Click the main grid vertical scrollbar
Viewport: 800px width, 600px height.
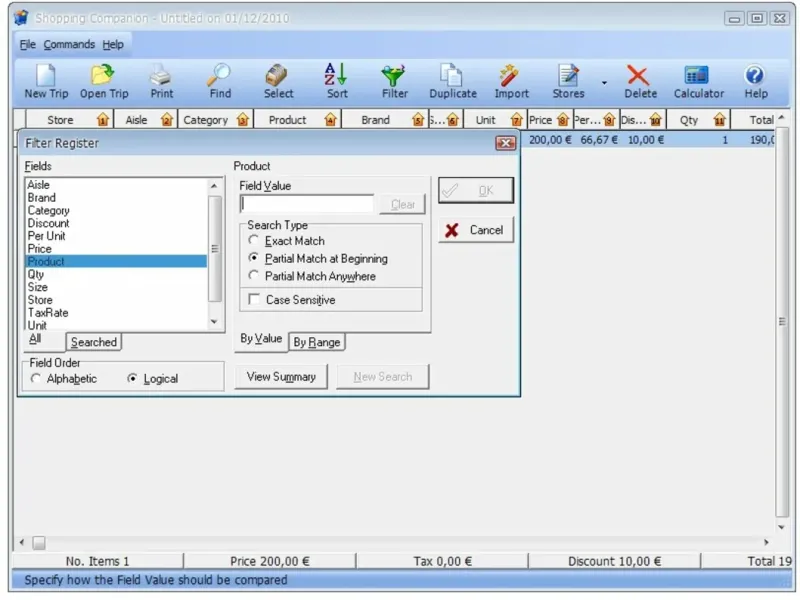tap(781, 321)
